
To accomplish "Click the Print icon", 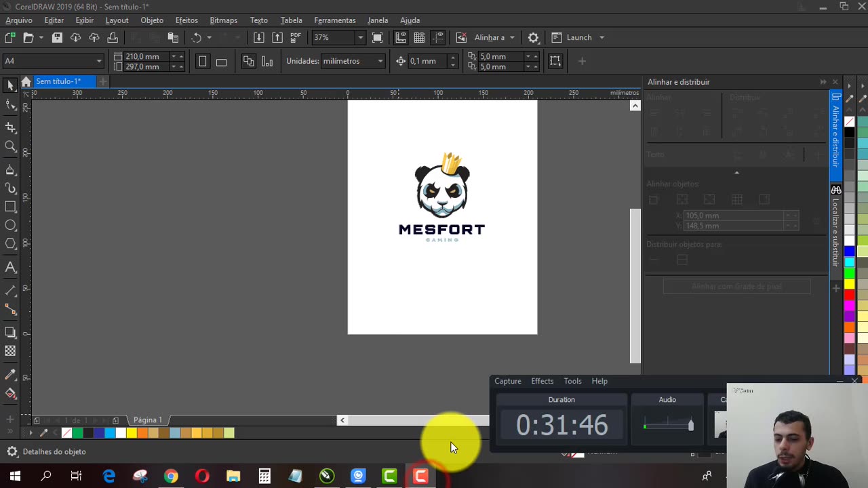I will pyautogui.click(x=113, y=37).
